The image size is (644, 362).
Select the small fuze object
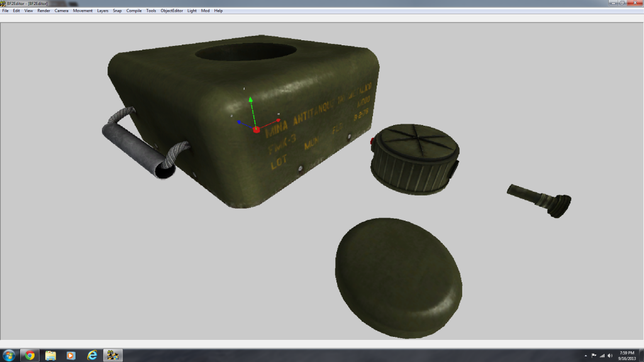click(540, 200)
